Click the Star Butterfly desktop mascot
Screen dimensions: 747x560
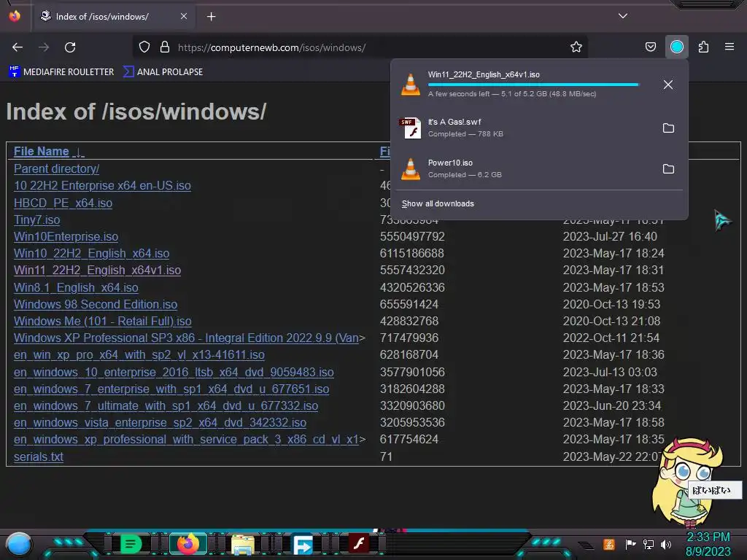pos(686,483)
